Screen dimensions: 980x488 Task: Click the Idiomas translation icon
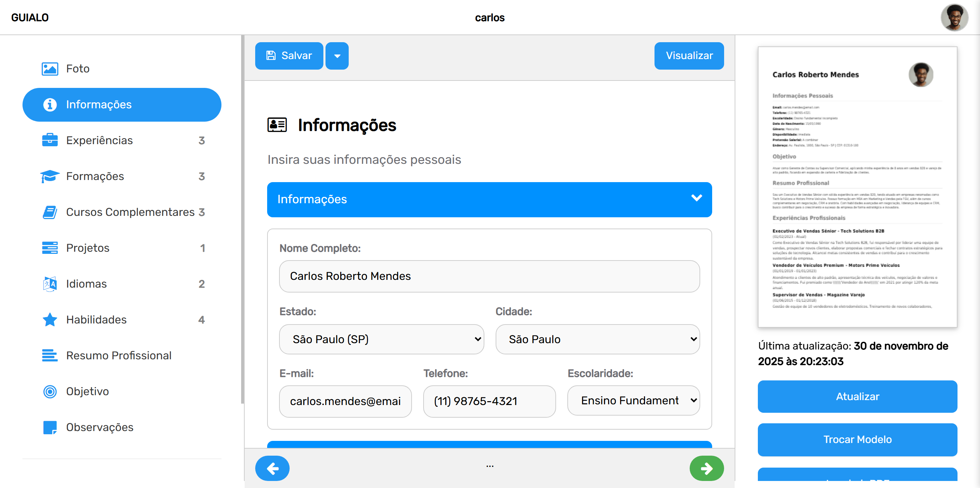(50, 284)
